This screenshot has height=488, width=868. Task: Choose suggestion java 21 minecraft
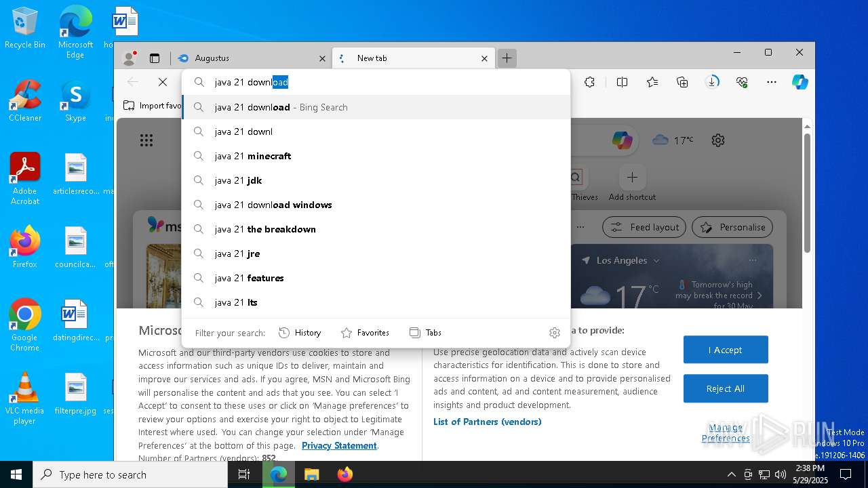376,156
